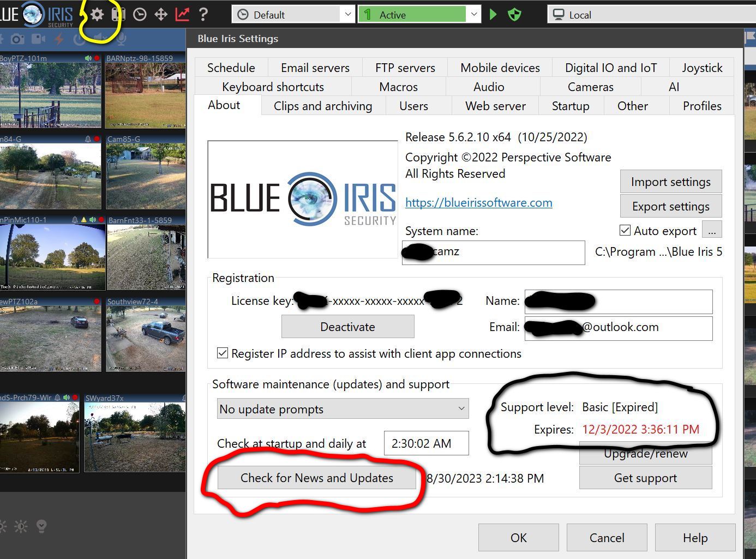Switch to the Mobile devices tab
The height and width of the screenshot is (559, 756).
coord(500,68)
